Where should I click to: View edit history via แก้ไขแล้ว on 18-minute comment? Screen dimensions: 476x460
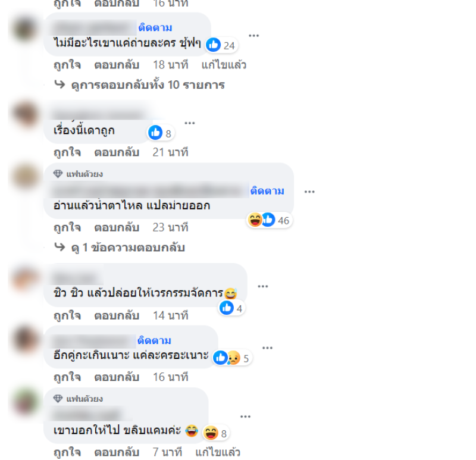tap(224, 65)
